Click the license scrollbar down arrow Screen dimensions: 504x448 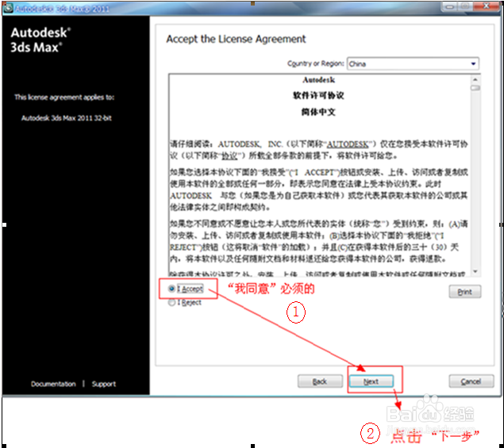[x=475, y=271]
